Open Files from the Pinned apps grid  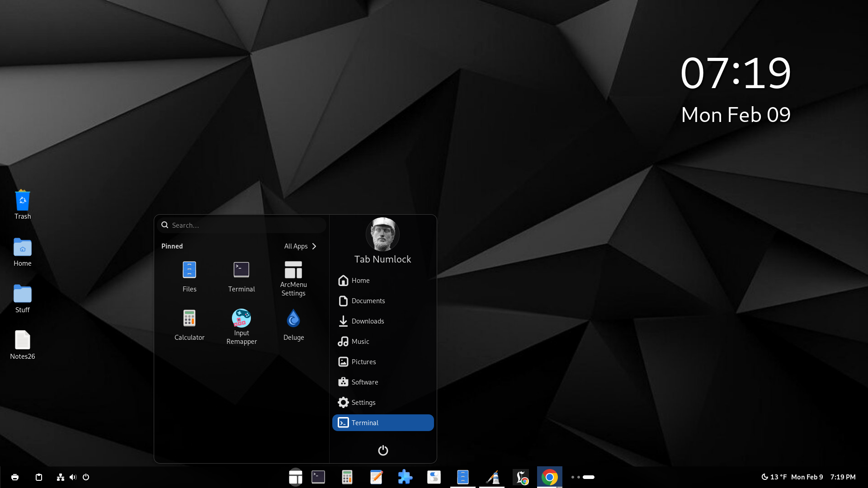click(x=189, y=277)
